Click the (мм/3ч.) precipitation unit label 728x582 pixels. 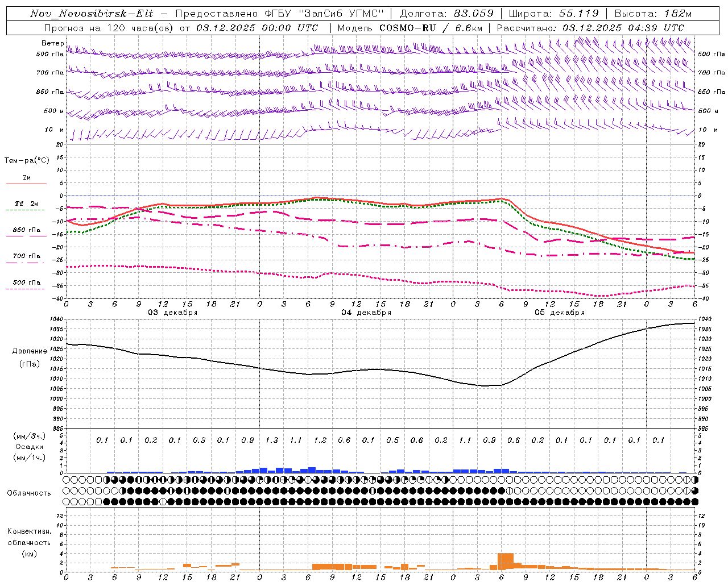pyautogui.click(x=29, y=436)
